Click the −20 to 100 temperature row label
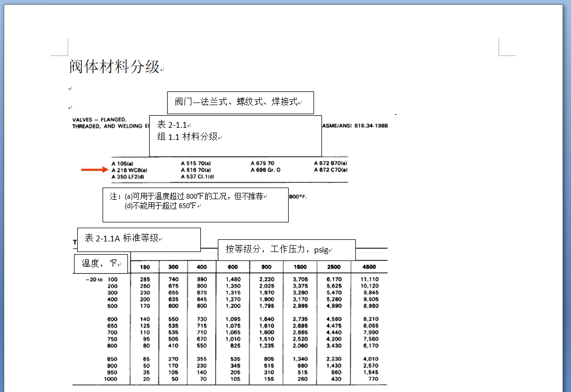 point(102,279)
